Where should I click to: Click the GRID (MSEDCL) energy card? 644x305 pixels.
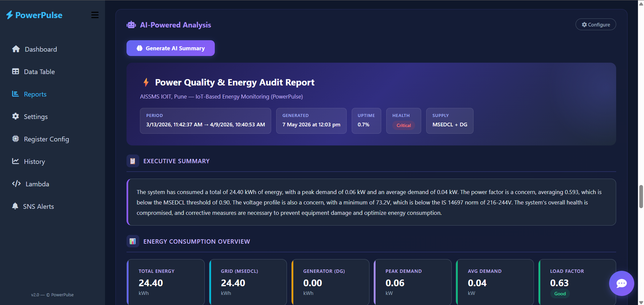click(x=248, y=282)
